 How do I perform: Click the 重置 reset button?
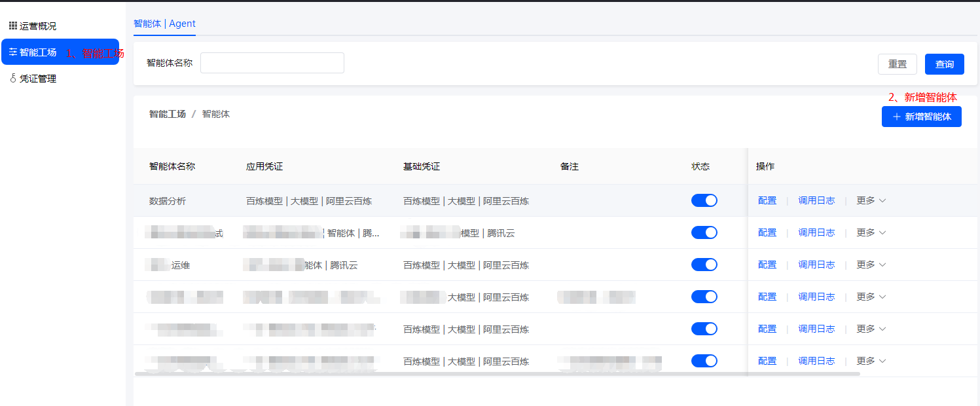click(897, 64)
